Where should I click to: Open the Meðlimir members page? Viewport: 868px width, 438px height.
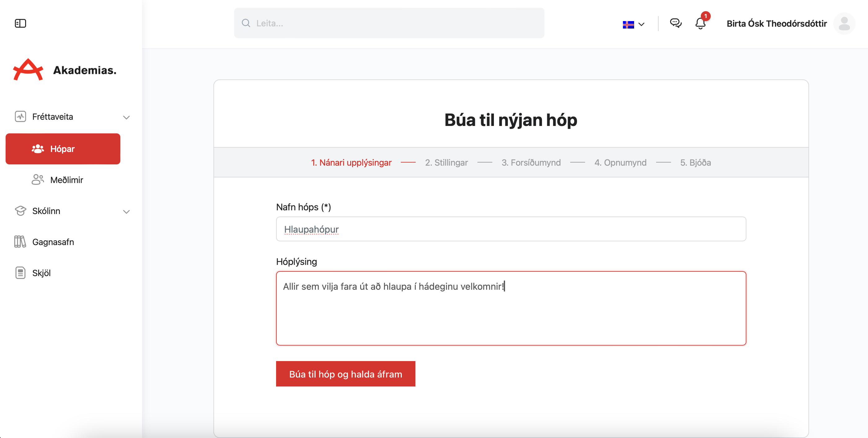66,180
